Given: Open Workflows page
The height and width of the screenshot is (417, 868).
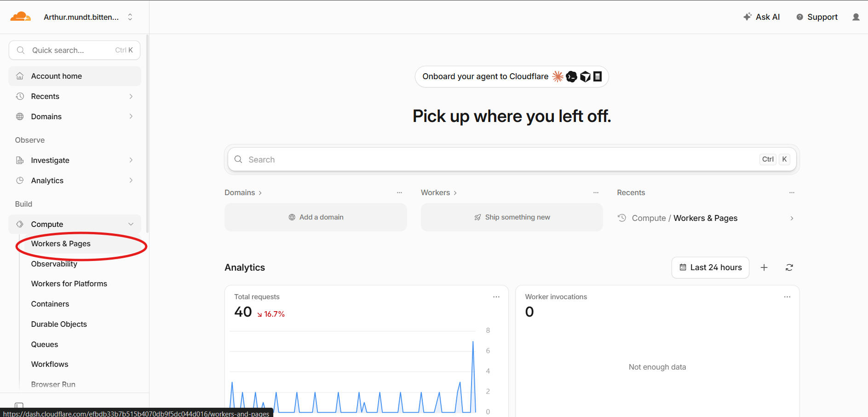Looking at the screenshot, I should coord(50,364).
